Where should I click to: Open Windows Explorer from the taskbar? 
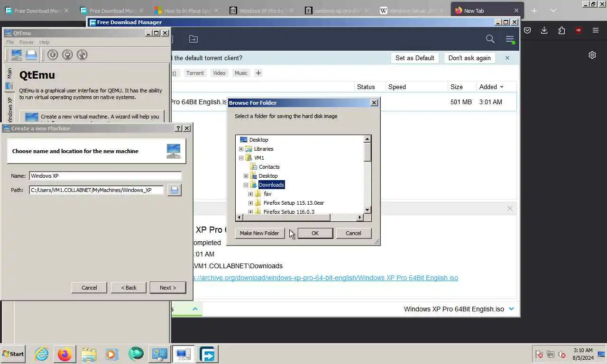89,354
